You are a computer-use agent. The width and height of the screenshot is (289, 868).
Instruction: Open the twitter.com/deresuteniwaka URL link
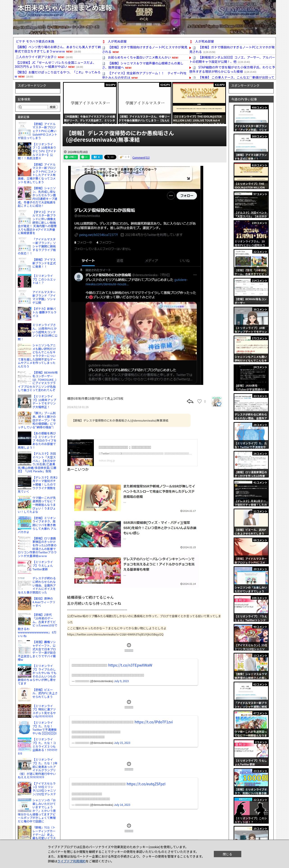click(x=115, y=635)
